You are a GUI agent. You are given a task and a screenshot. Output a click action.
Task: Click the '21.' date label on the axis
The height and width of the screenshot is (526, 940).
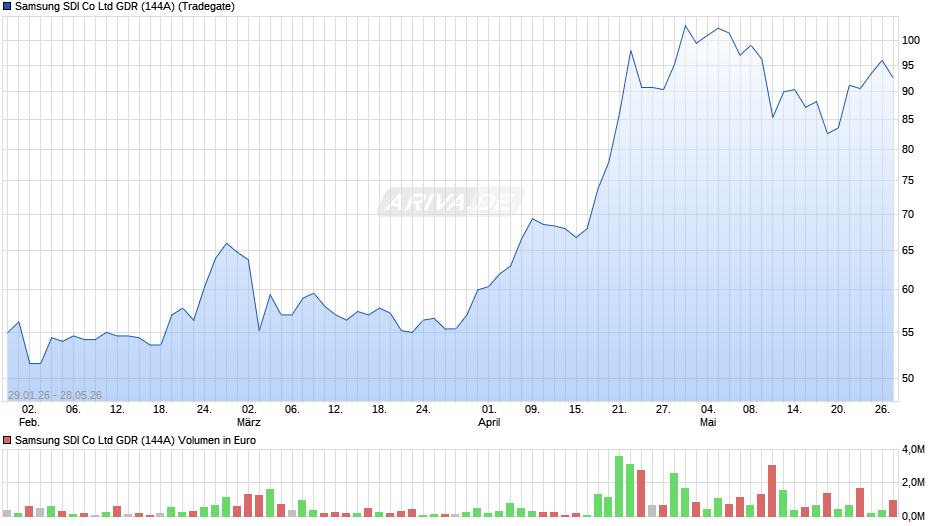[619, 409]
